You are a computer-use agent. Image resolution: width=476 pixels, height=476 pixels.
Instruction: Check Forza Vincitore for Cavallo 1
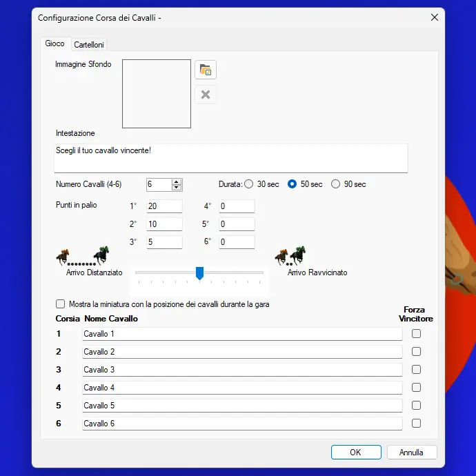[416, 334]
